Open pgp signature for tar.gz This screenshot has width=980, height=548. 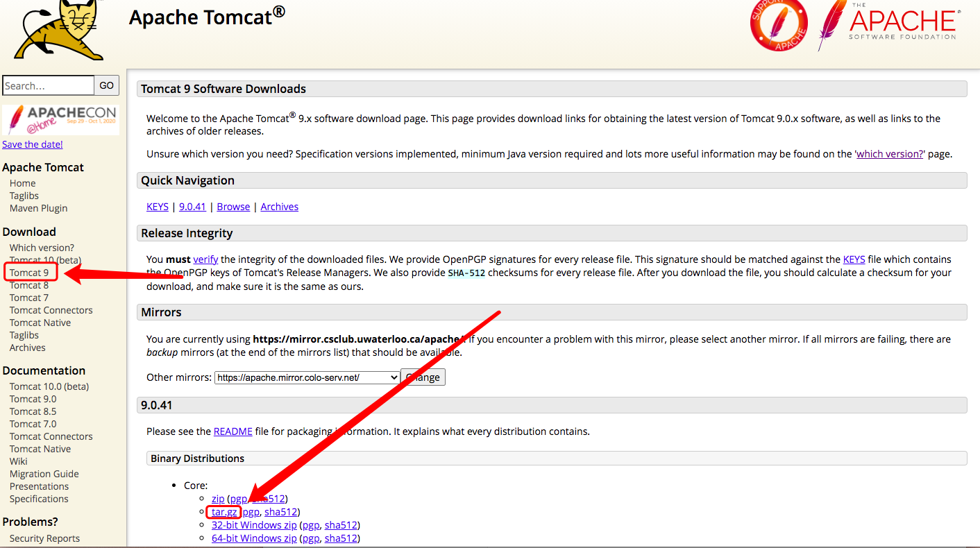point(251,512)
